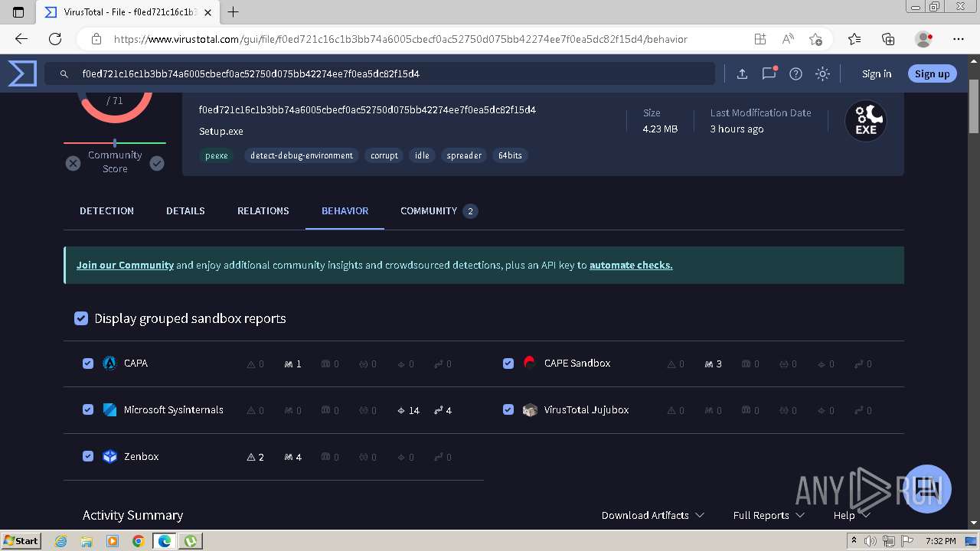This screenshot has height=551, width=980.
Task: Click the Microsoft Sysinternals logo icon
Action: coord(109,410)
